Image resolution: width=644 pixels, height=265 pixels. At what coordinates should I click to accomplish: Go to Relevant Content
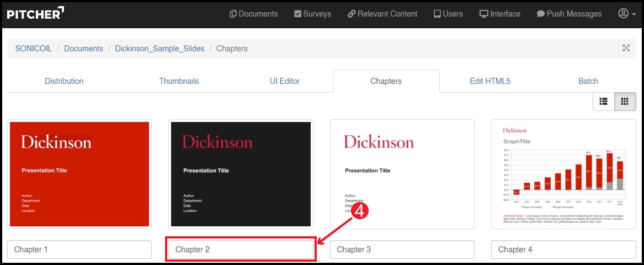[x=382, y=14]
